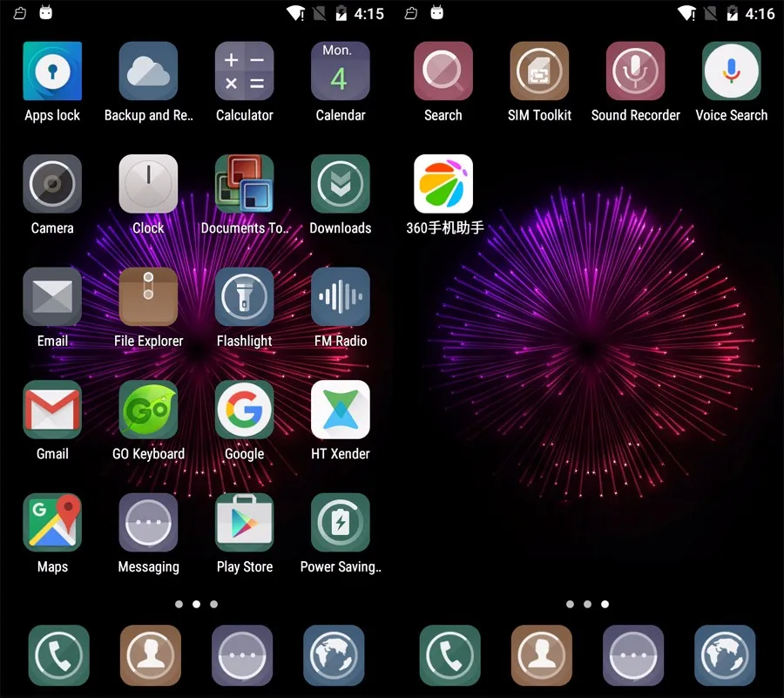784x698 pixels.
Task: Launch Power Saving app
Action: point(341,523)
